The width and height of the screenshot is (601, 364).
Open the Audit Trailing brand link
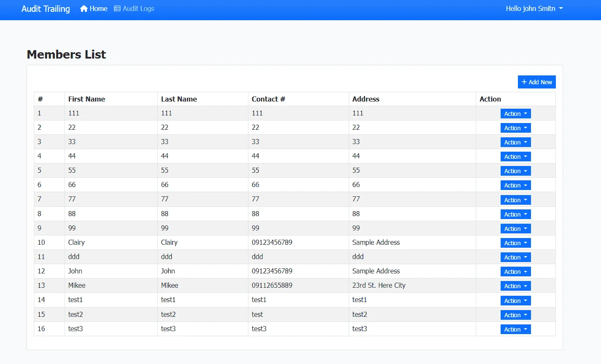pos(46,8)
